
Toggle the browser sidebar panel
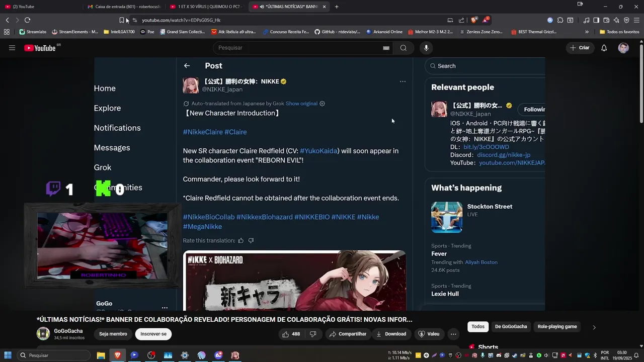[x=596, y=20]
